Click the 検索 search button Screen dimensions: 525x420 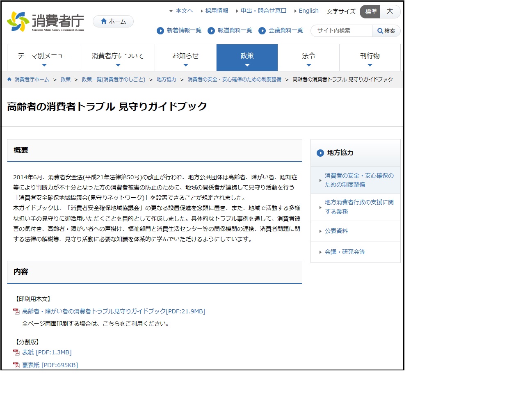[386, 31]
